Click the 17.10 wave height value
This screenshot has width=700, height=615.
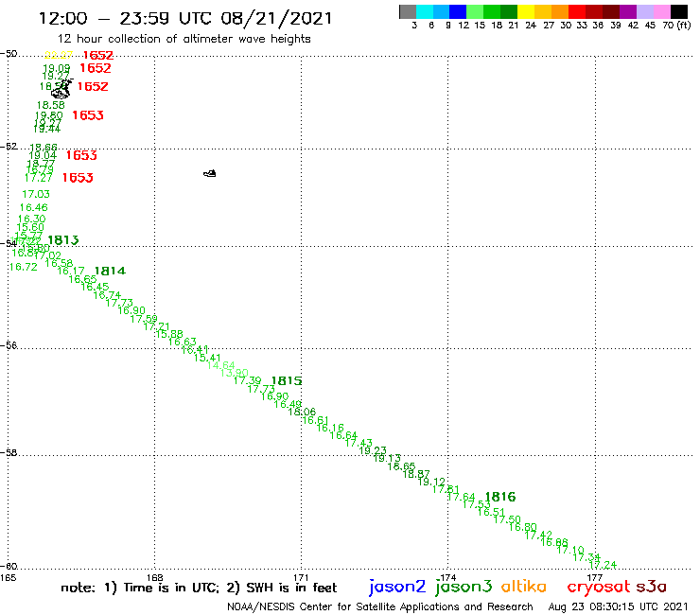[570, 550]
